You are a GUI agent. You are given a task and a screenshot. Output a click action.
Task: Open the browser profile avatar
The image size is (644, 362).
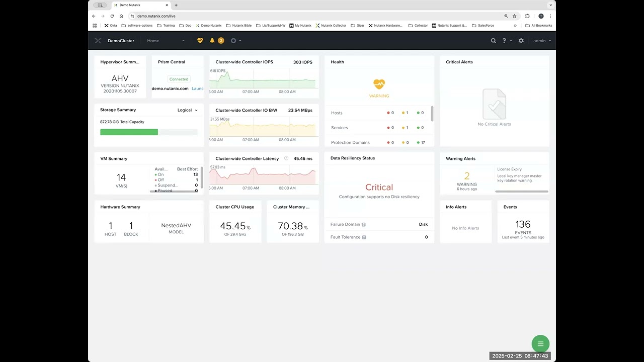tap(541, 16)
